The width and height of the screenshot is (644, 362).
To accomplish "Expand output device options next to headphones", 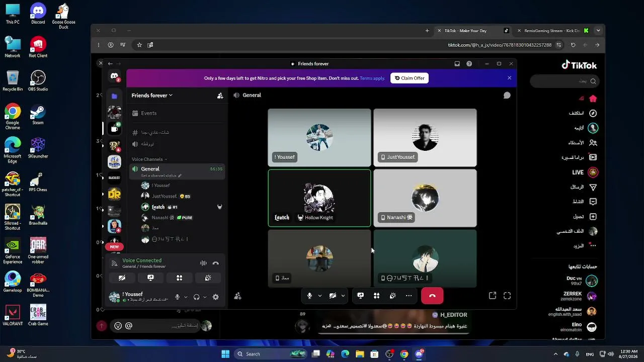I will click(x=205, y=297).
